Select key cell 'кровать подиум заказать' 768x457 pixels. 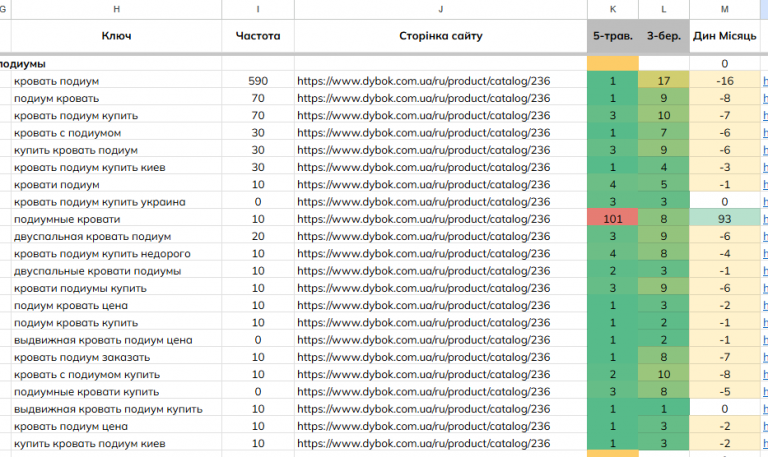coord(116,357)
